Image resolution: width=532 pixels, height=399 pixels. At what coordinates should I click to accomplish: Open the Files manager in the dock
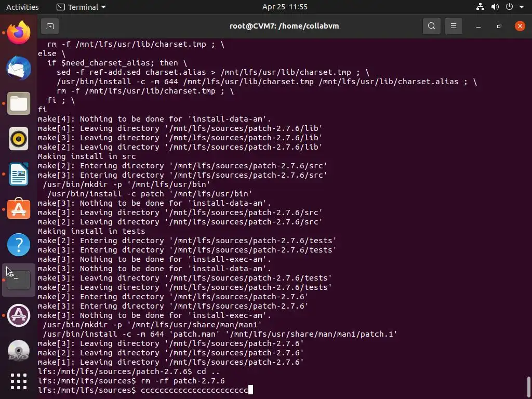19,103
